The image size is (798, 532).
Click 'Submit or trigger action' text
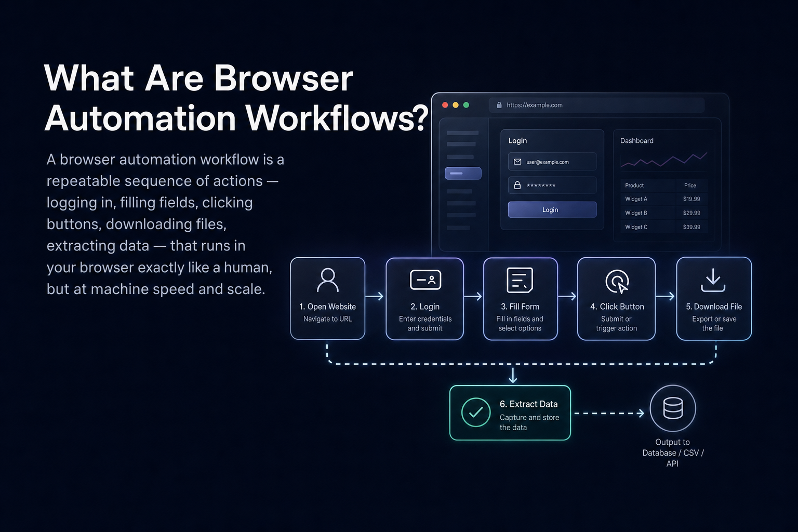(x=617, y=324)
